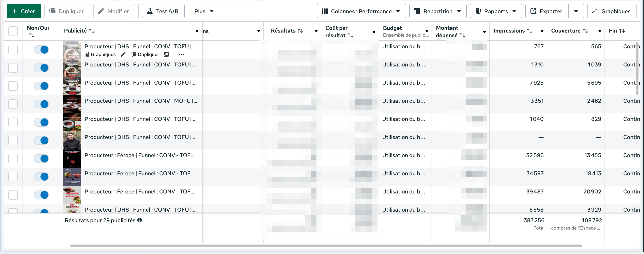644x254 pixels.
Task: Tick the select-all checkbox in the header
Action: [13, 31]
